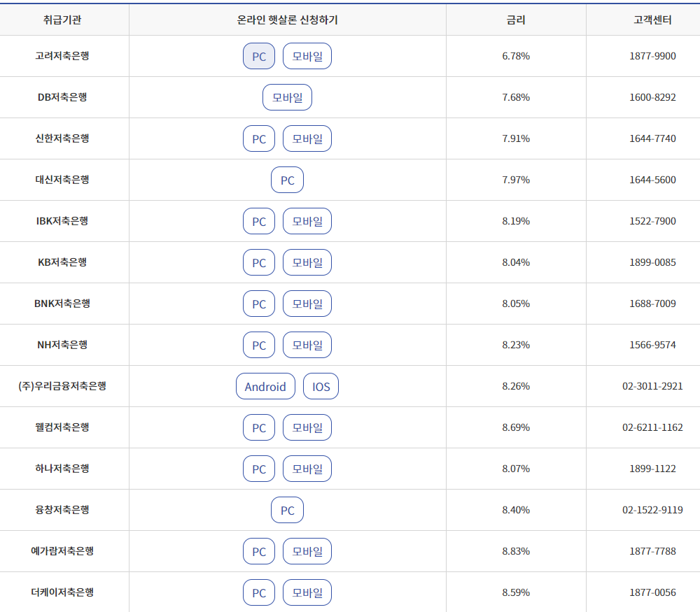The height and width of the screenshot is (612, 700).
Task: Click phone number 1522-7900
Action: pos(652,221)
